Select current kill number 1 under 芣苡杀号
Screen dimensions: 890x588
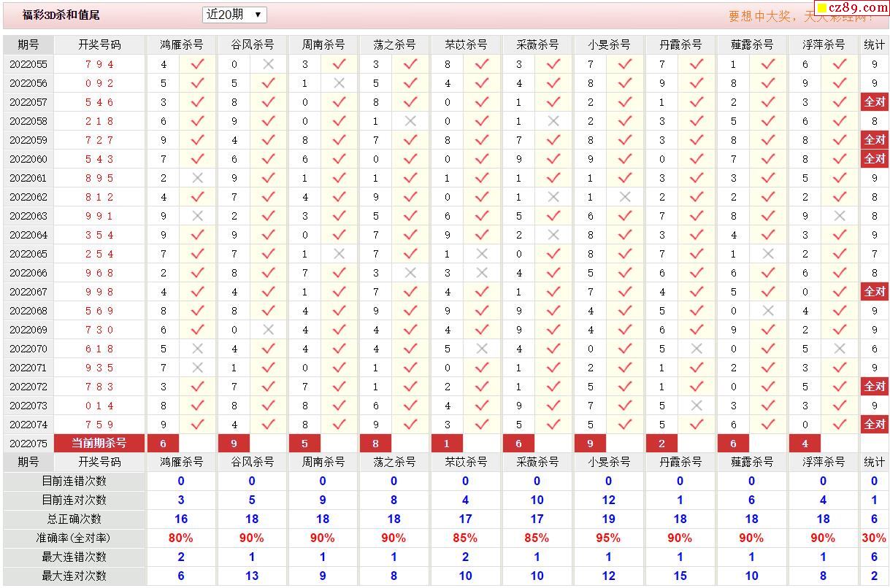(447, 444)
